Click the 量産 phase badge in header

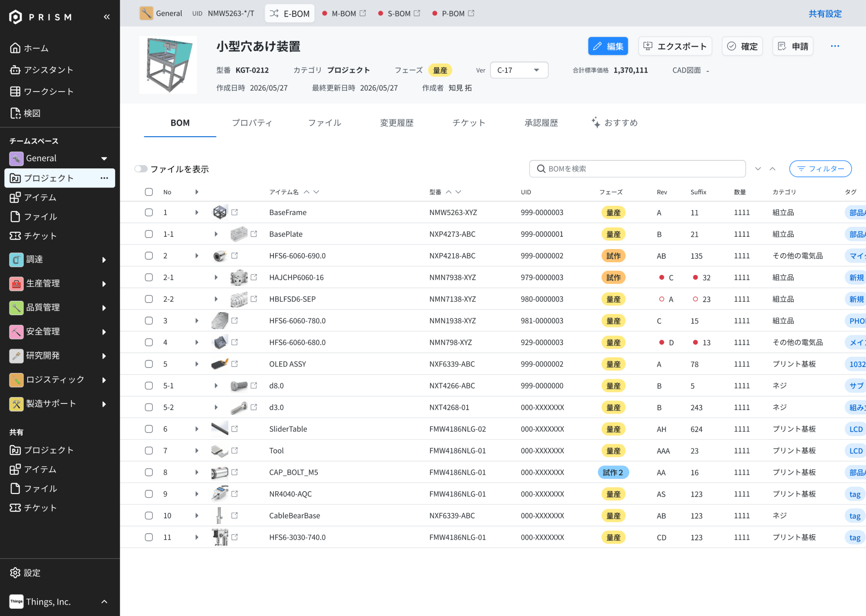click(x=440, y=70)
